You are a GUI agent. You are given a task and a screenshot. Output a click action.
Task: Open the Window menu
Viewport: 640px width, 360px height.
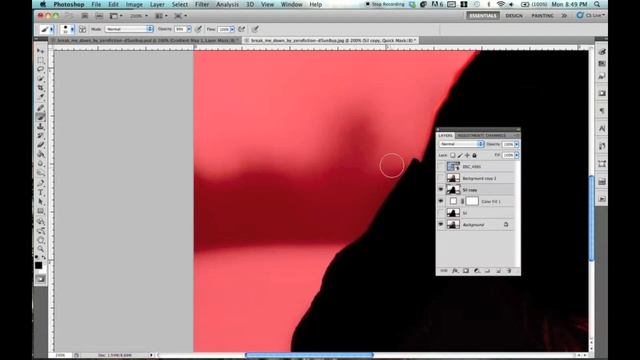[291, 4]
